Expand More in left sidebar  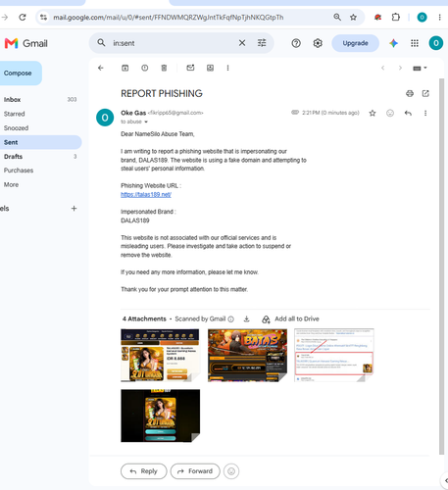11,184
